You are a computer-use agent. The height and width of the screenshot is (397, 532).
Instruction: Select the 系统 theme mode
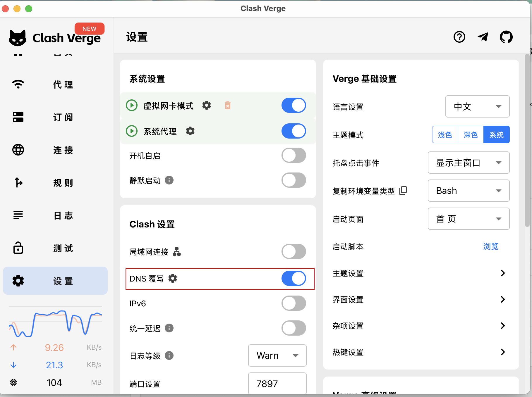[x=497, y=134]
